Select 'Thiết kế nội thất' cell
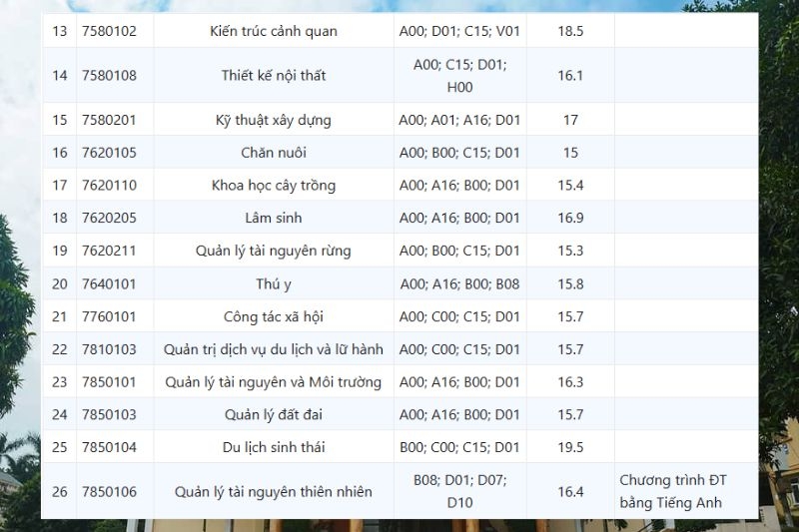 pyautogui.click(x=274, y=75)
